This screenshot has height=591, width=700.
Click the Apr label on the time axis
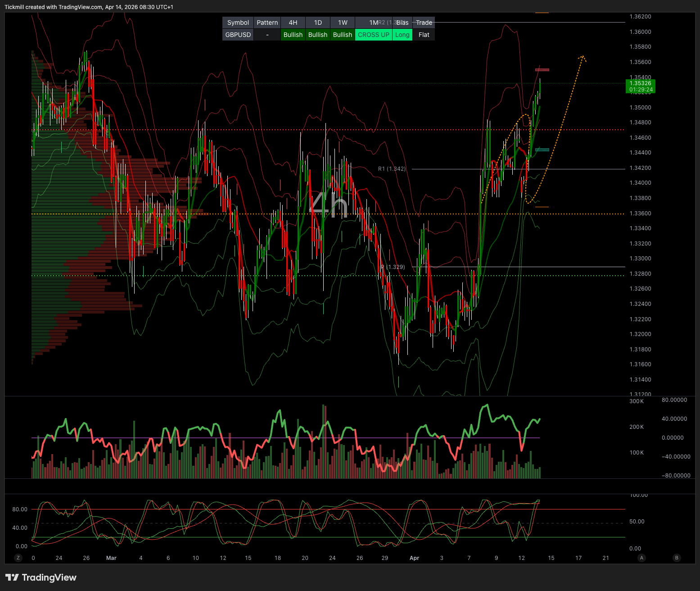tap(414, 558)
